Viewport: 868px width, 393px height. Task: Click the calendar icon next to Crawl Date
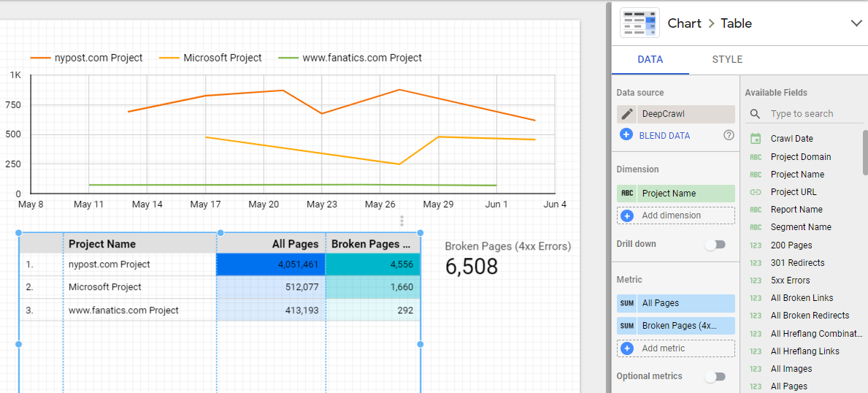(x=756, y=139)
